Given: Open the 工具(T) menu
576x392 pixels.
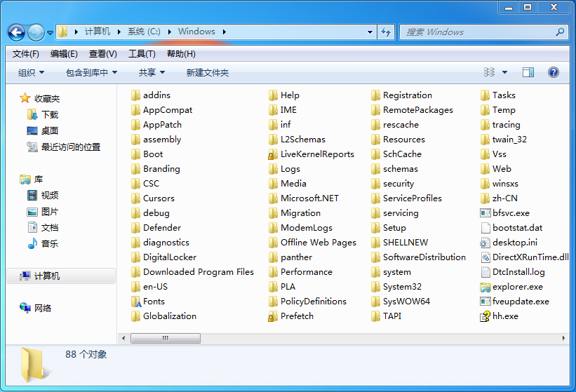Looking at the screenshot, I should [x=141, y=54].
